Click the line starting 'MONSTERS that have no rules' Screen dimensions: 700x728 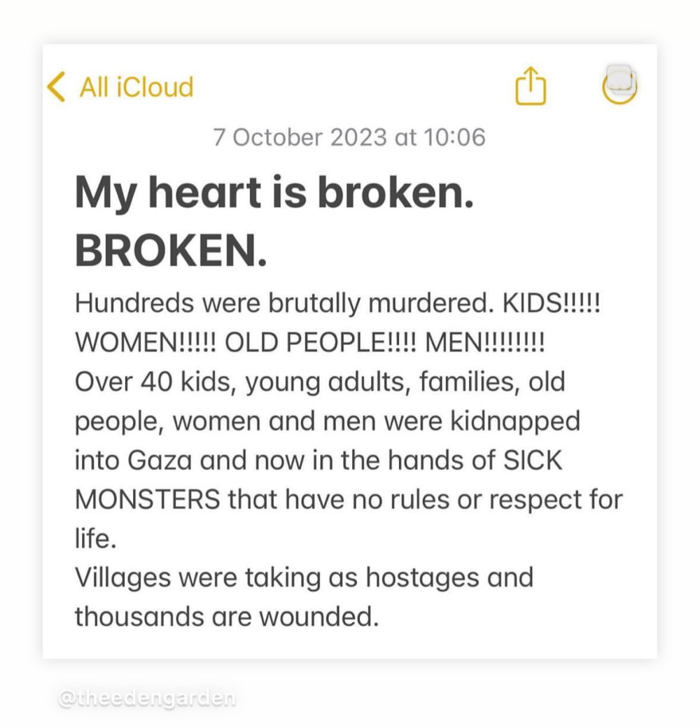pos(349,500)
